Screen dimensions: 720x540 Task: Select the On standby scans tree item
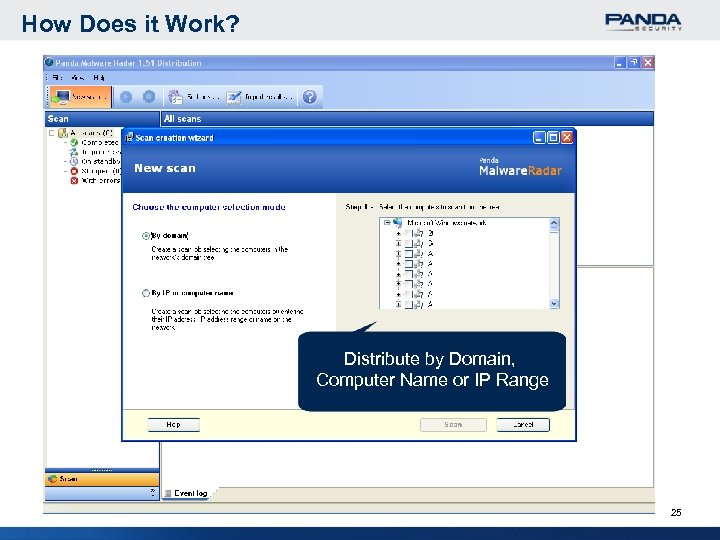pos(101,162)
